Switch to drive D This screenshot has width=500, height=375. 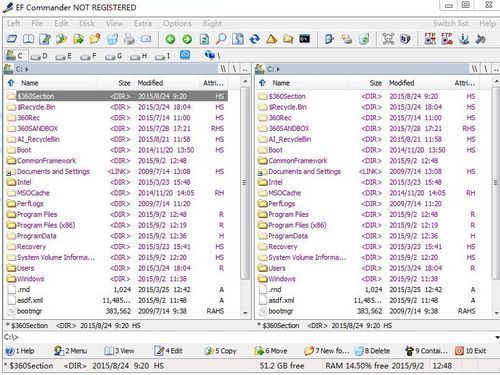pos(39,56)
